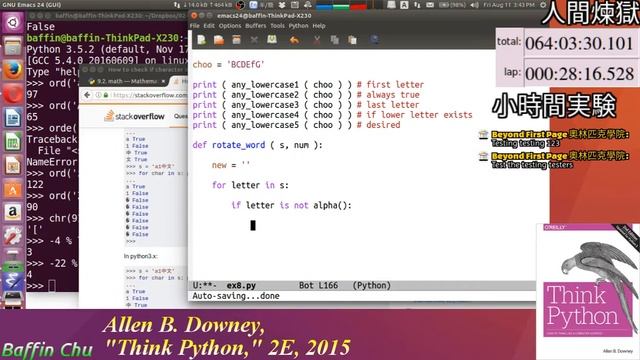Screen dimensions: 640x360
Task: Click the 'U:**-' modified status in mode line
Action: (204, 286)
